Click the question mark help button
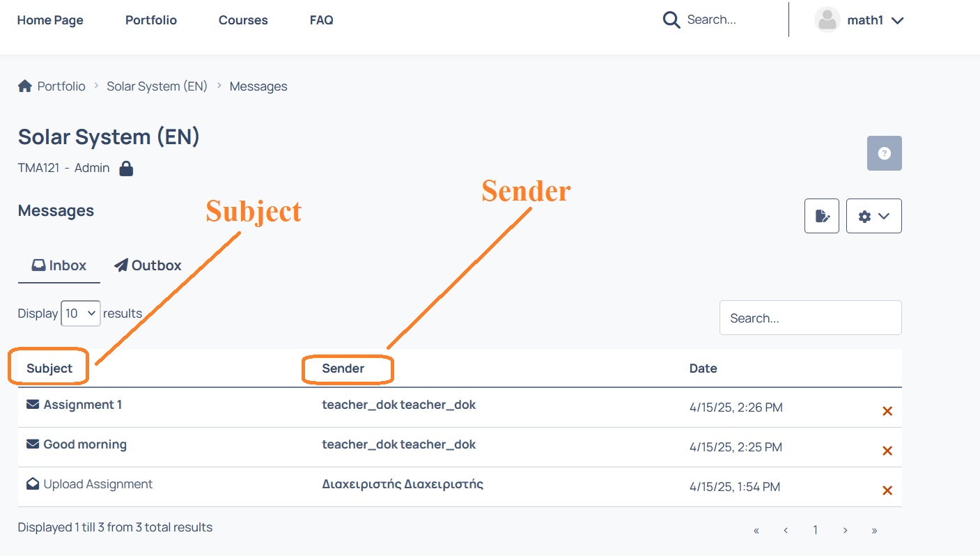 tap(884, 153)
